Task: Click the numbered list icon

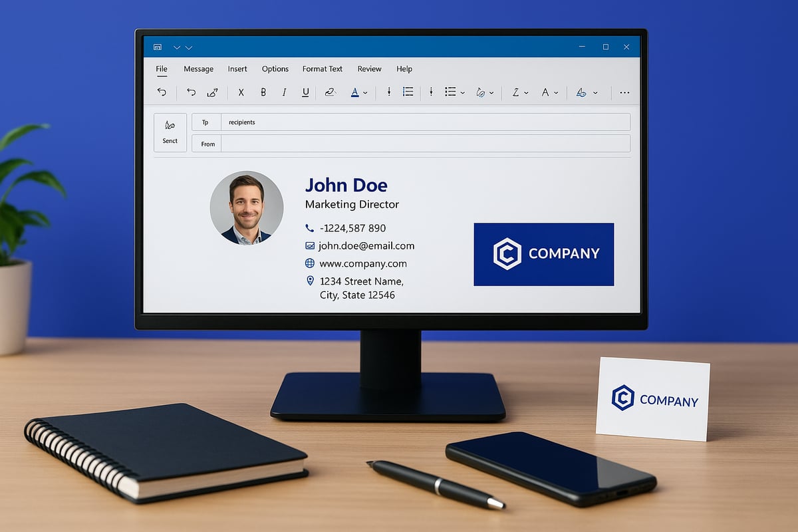Action: [408, 92]
